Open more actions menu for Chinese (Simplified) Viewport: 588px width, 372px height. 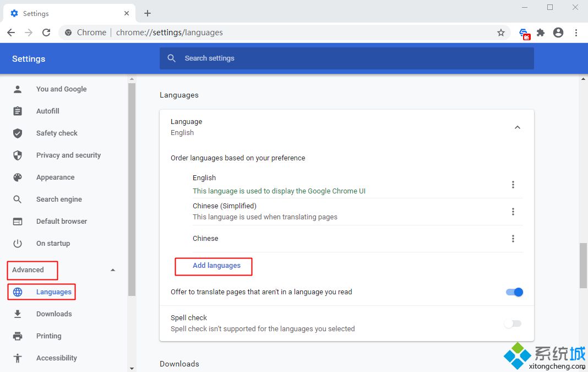point(513,211)
